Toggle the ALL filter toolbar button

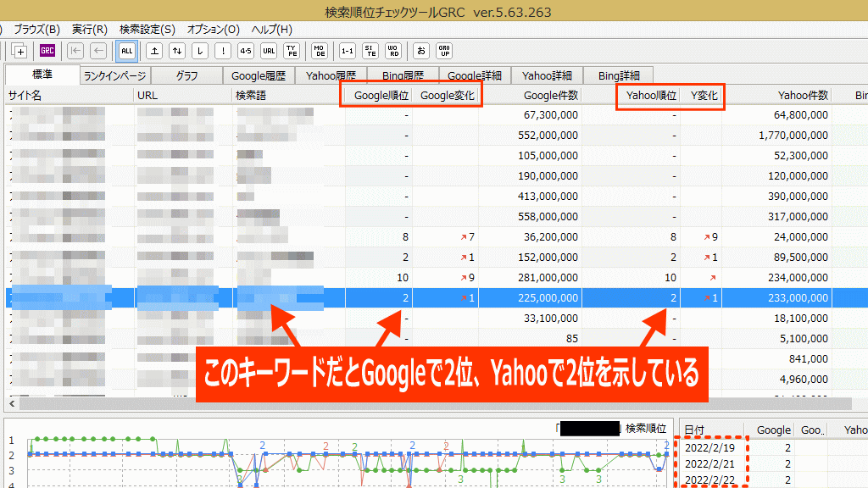tap(127, 51)
